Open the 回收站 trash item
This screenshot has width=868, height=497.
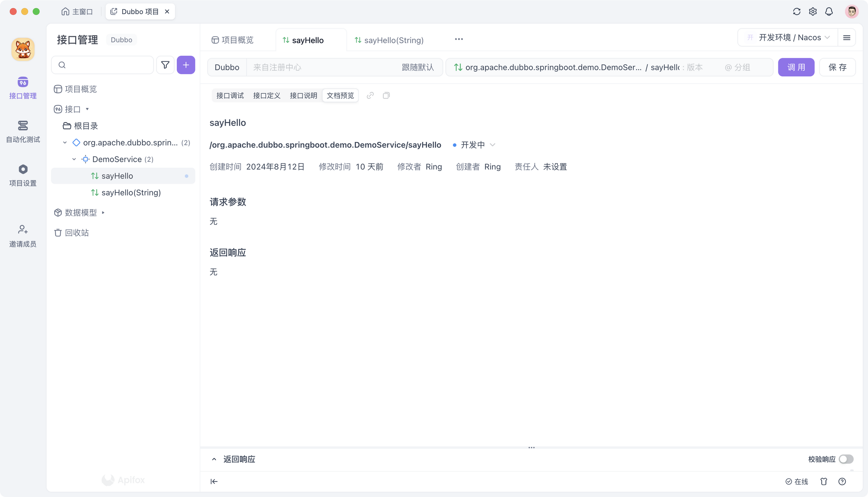tap(77, 232)
